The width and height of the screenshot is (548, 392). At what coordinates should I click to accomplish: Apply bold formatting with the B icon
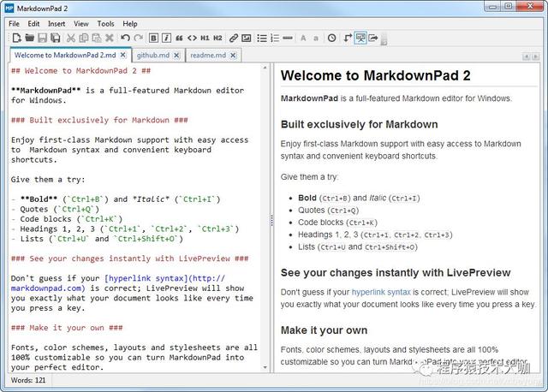pyautogui.click(x=153, y=38)
